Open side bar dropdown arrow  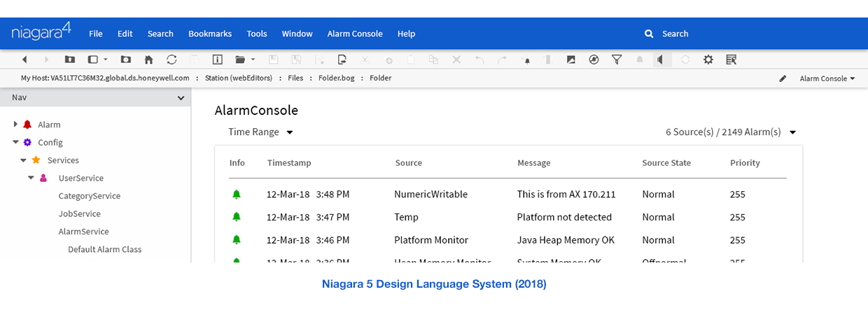point(106,60)
